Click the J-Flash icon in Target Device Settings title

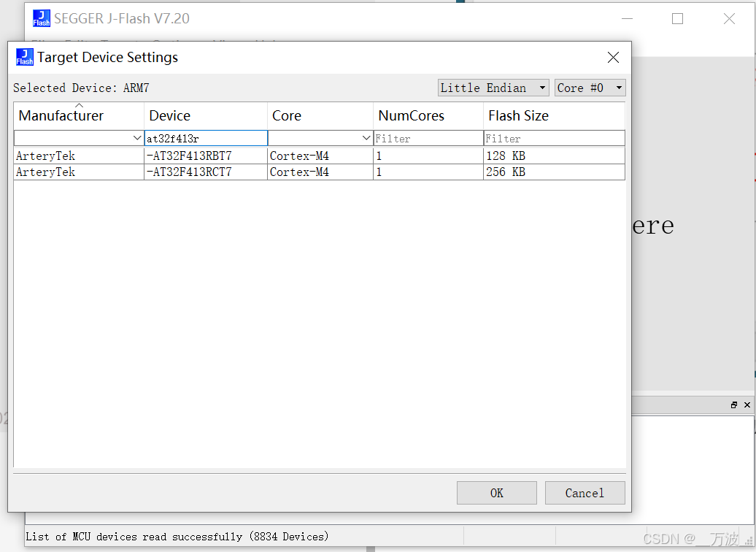coord(25,57)
